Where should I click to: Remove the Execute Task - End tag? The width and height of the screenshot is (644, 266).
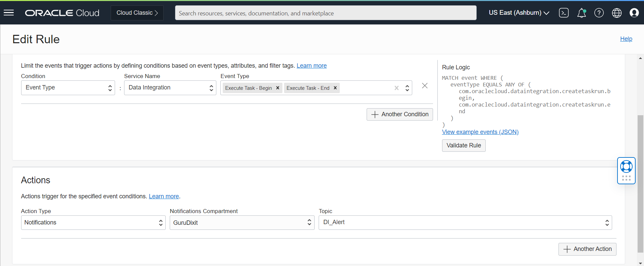[x=335, y=88]
